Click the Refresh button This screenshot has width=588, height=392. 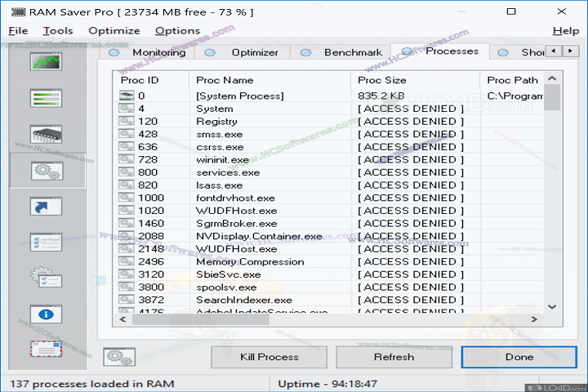point(394,357)
